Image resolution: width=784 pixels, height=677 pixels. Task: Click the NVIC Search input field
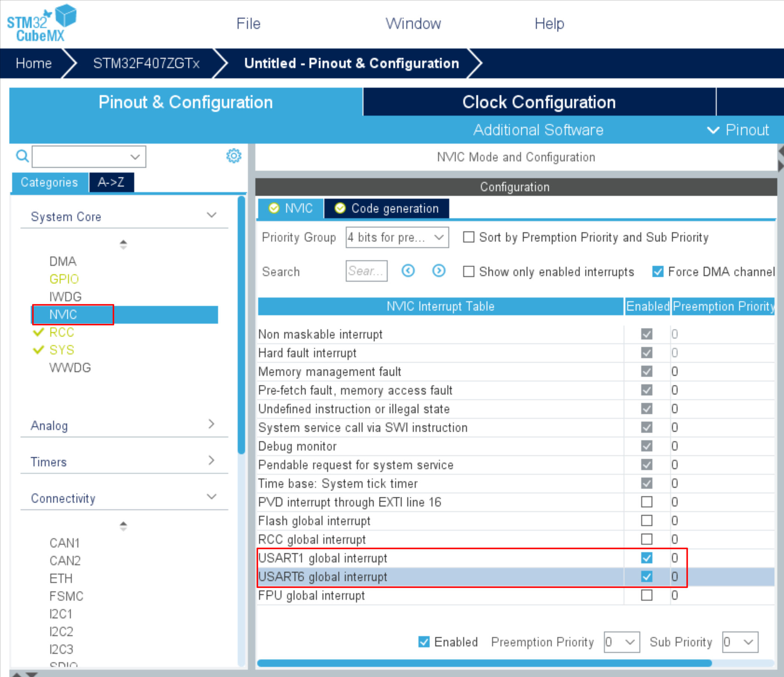coord(366,271)
